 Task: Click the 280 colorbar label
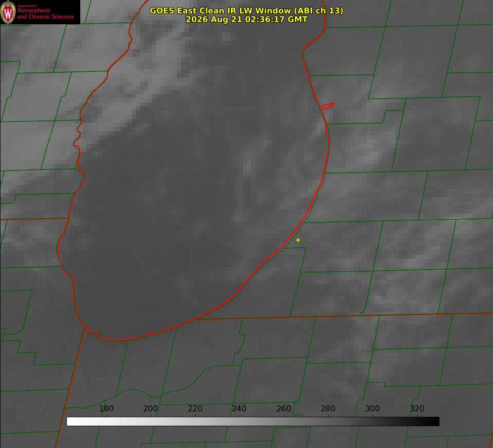(x=328, y=408)
